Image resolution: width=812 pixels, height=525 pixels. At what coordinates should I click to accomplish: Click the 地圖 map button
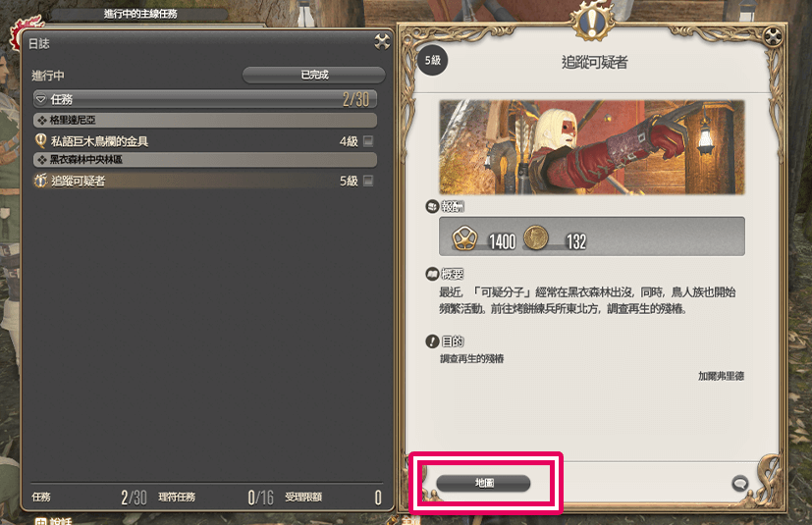pyautogui.click(x=483, y=483)
